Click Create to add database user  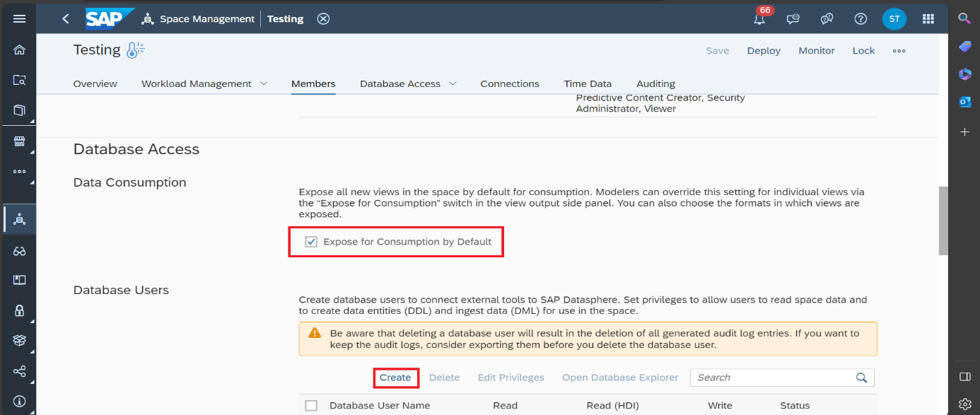point(395,378)
